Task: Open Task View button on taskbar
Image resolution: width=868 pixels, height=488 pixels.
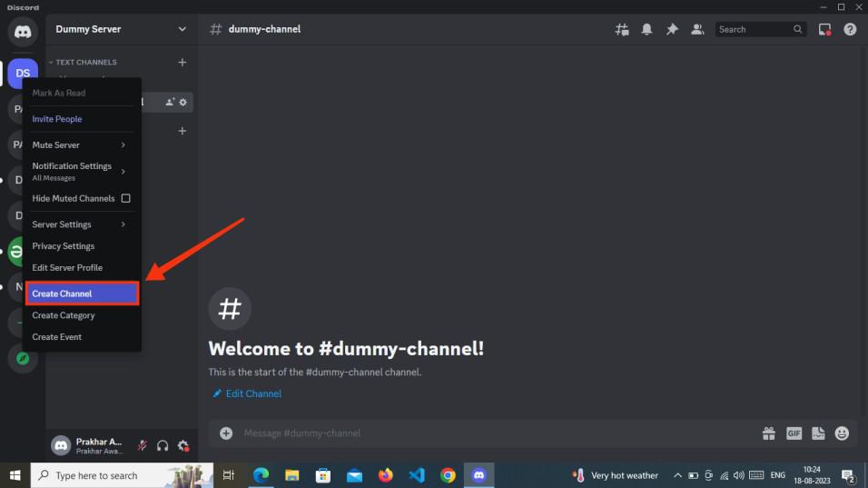Action: point(228,475)
